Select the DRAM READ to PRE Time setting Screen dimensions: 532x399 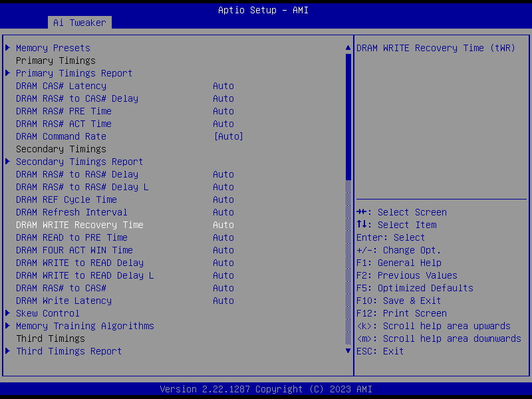point(72,237)
